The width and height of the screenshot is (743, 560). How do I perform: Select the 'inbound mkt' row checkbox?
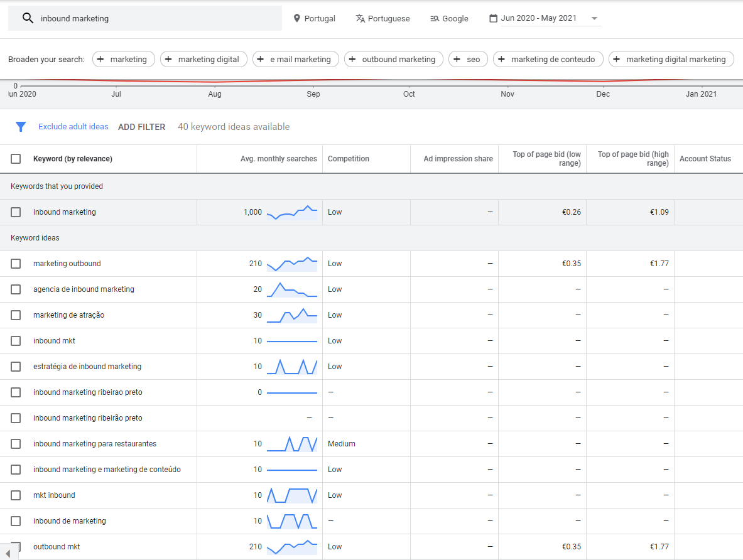pos(16,341)
